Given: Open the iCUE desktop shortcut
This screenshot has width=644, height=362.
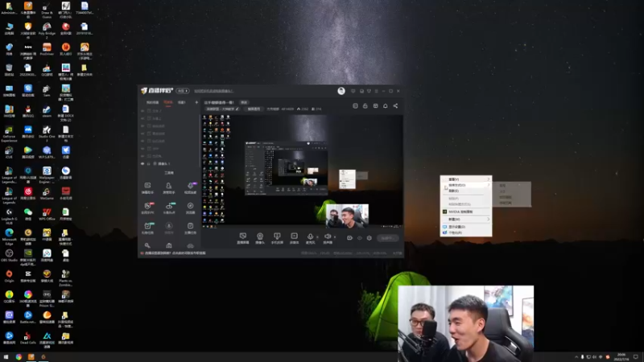Looking at the screenshot, I should click(9, 152).
